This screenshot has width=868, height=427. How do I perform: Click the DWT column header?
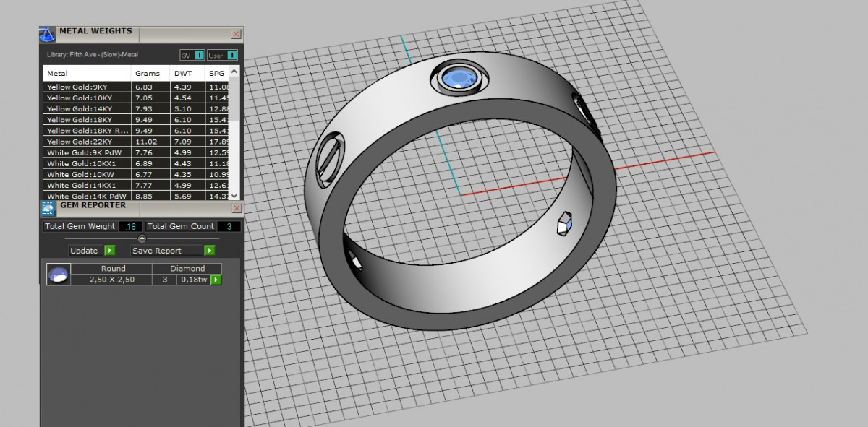pos(183,74)
